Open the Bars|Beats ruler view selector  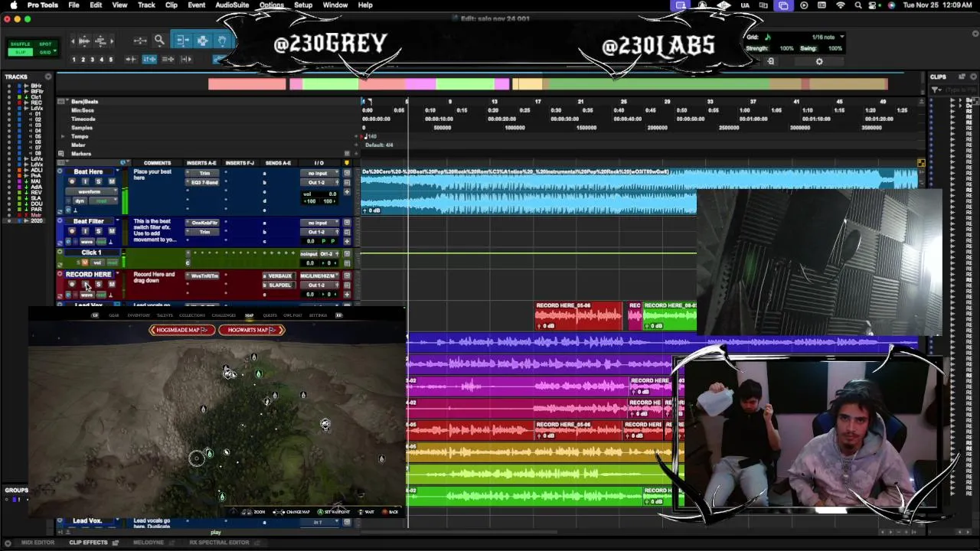[61, 101]
